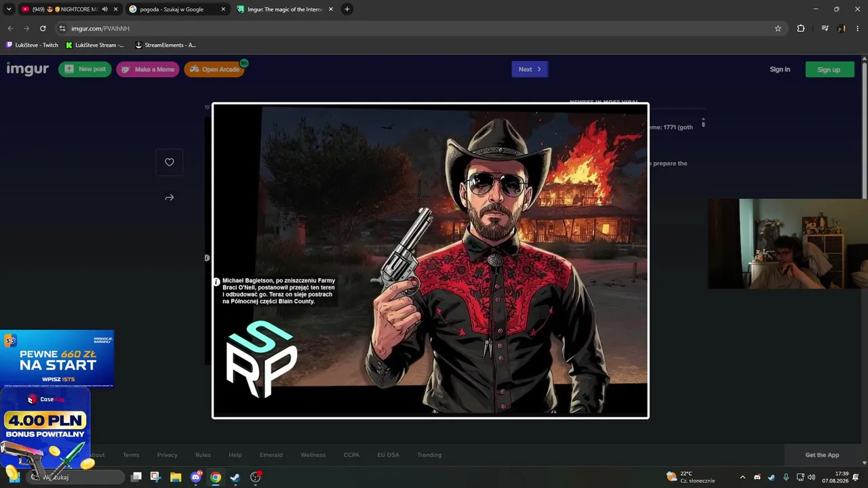Viewport: 868px width, 488px height.
Task: Go back in browser history
Action: point(10,28)
